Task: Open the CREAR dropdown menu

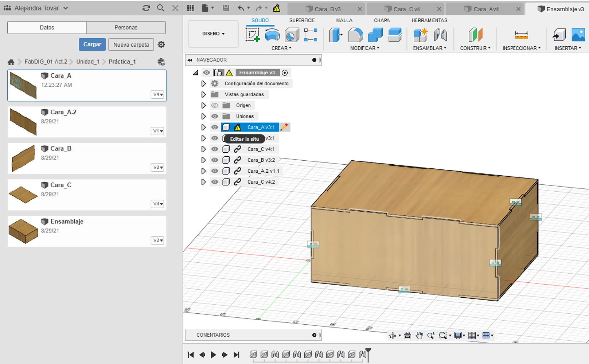Action: click(x=281, y=48)
